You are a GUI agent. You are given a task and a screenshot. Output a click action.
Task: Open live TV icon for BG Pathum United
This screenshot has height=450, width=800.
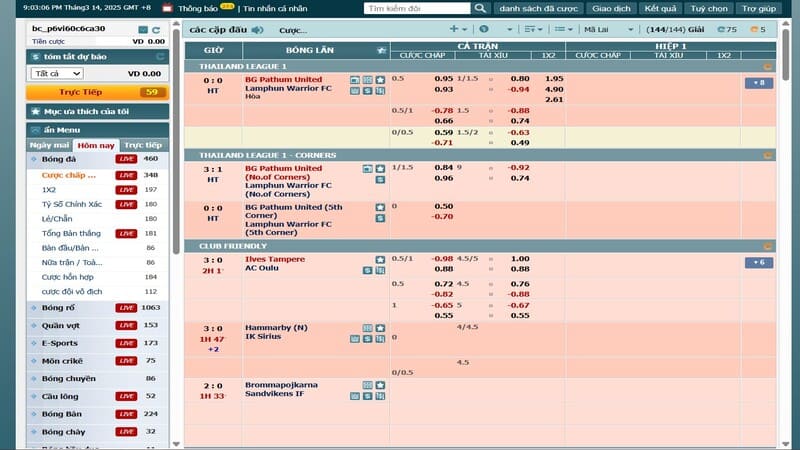click(x=355, y=80)
